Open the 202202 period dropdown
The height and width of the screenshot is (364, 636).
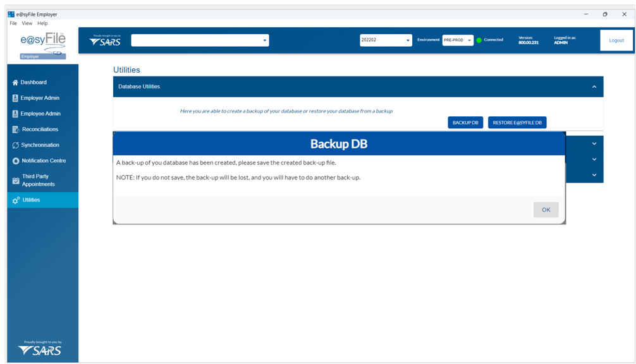386,40
